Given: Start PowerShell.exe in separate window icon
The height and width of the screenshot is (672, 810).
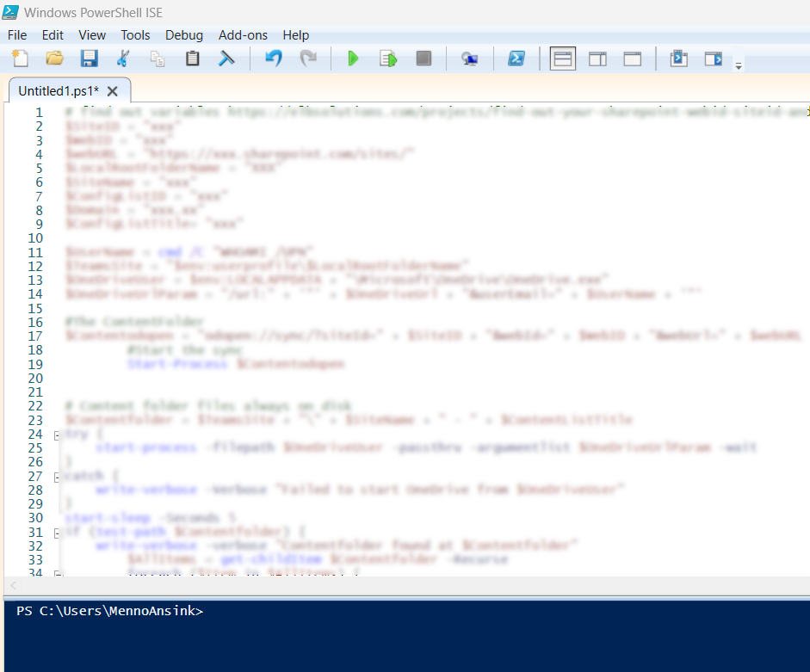Looking at the screenshot, I should pyautogui.click(x=516, y=59).
